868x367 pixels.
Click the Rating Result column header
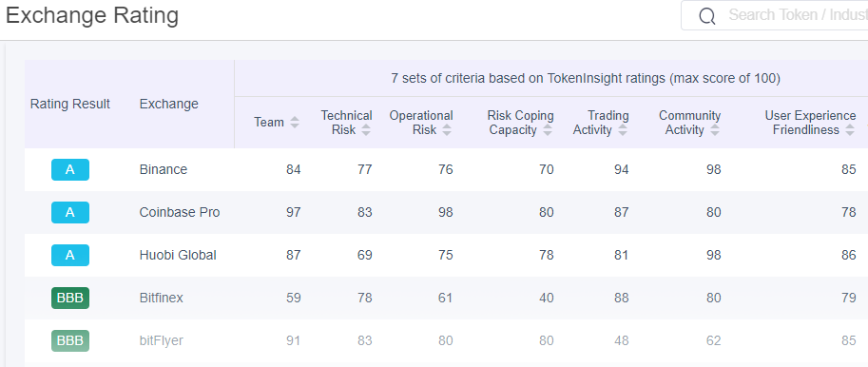[70, 104]
